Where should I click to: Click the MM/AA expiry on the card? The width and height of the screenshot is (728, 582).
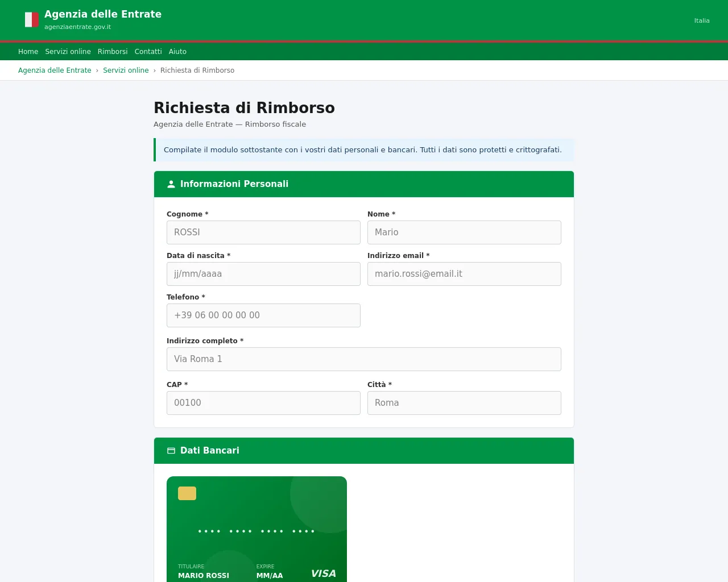[270, 576]
